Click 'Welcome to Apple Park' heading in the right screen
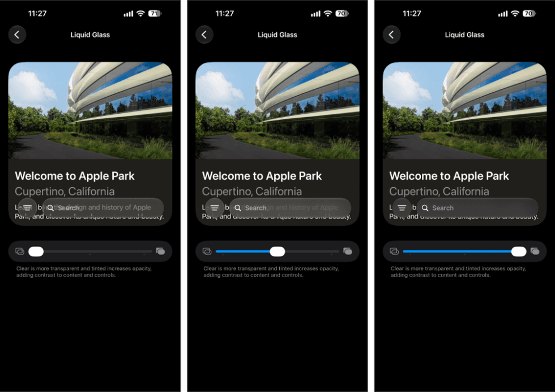 coord(449,176)
